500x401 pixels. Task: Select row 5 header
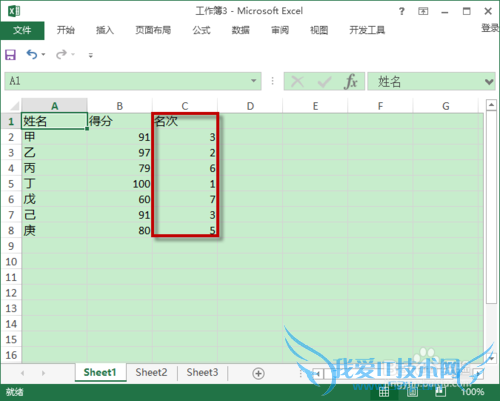(x=11, y=184)
